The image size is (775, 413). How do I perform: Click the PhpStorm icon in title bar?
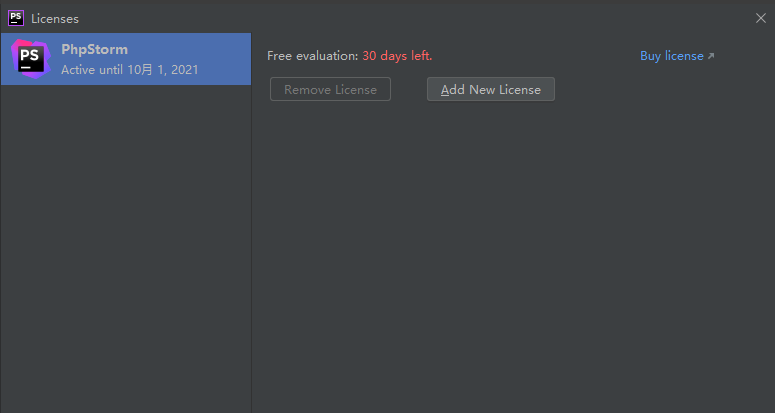pyautogui.click(x=16, y=17)
